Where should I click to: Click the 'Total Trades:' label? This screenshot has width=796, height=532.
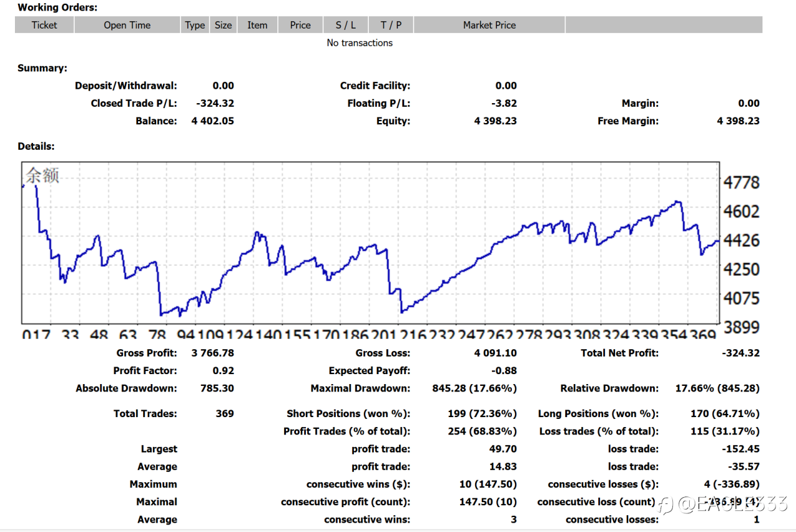146,413
